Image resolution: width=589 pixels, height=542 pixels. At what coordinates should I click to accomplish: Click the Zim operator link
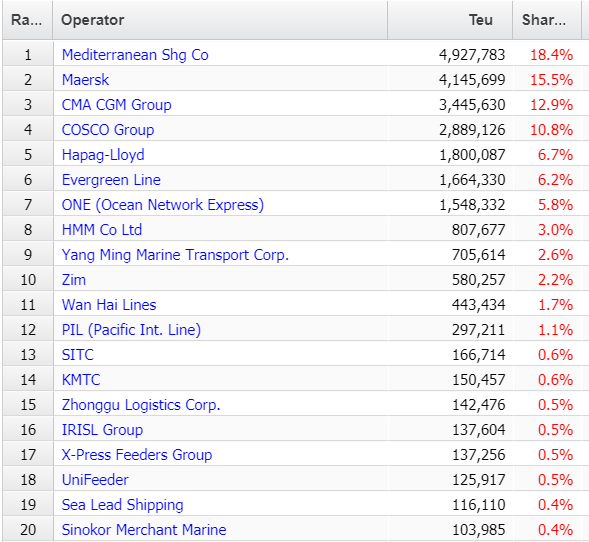(74, 280)
